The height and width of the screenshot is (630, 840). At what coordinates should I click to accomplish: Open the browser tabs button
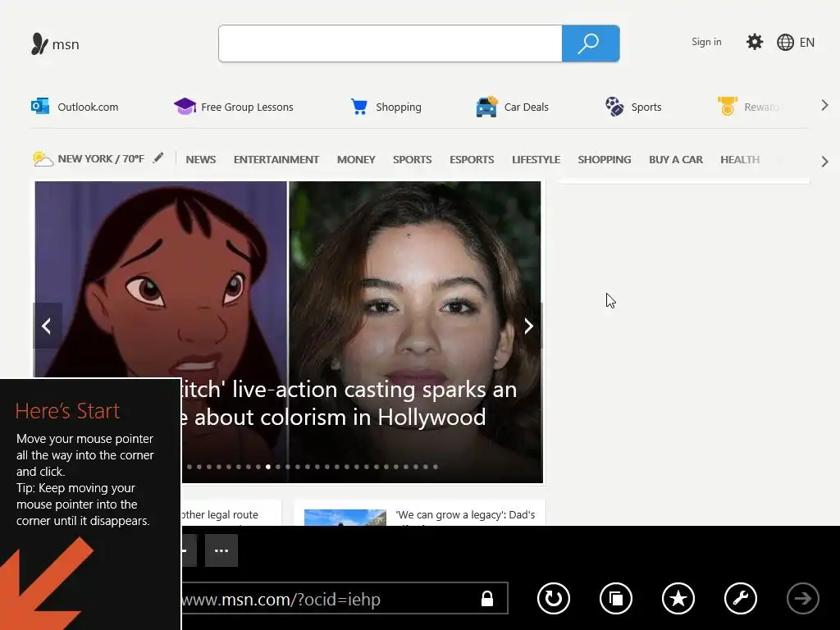[616, 598]
